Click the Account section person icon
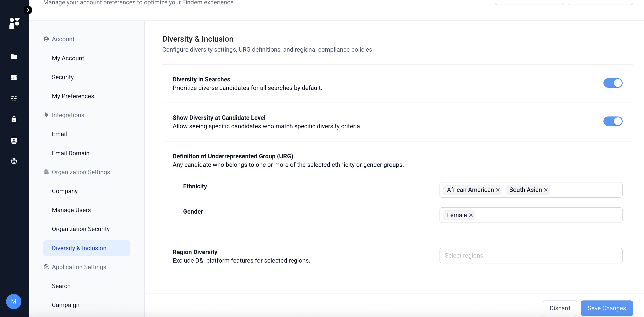The image size is (644, 317). point(46,39)
